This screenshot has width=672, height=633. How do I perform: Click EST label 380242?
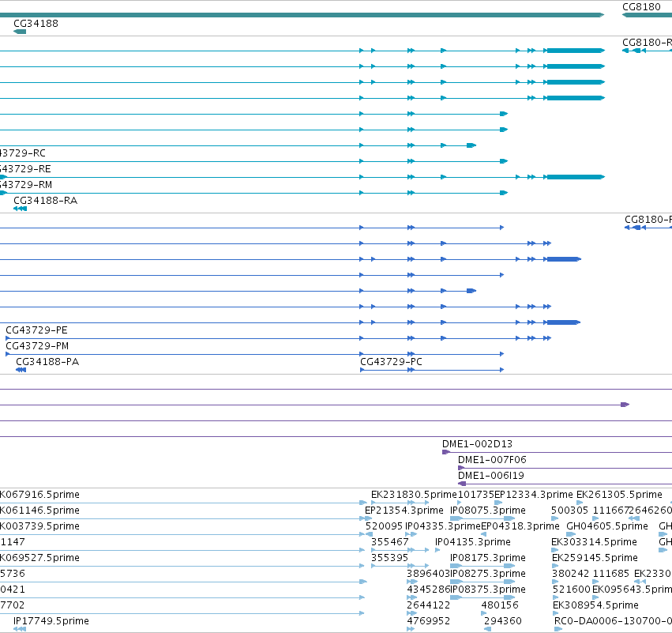click(x=570, y=574)
